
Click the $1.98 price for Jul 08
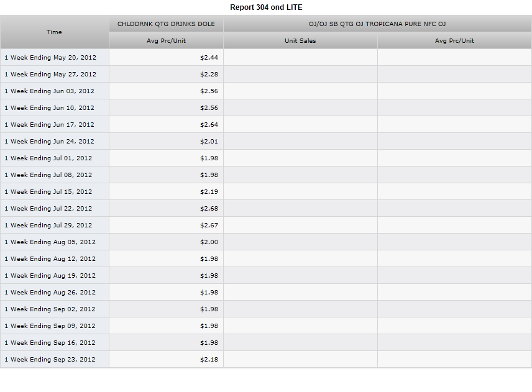209,175
